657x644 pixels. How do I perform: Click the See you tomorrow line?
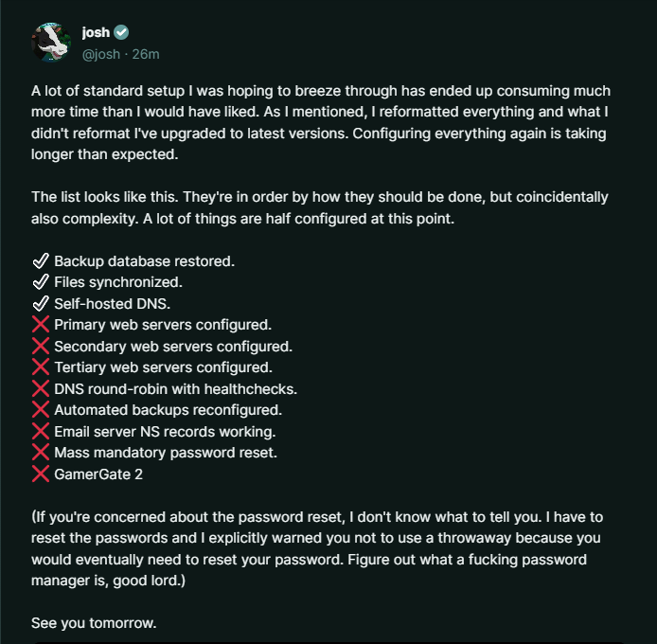[x=94, y=623]
